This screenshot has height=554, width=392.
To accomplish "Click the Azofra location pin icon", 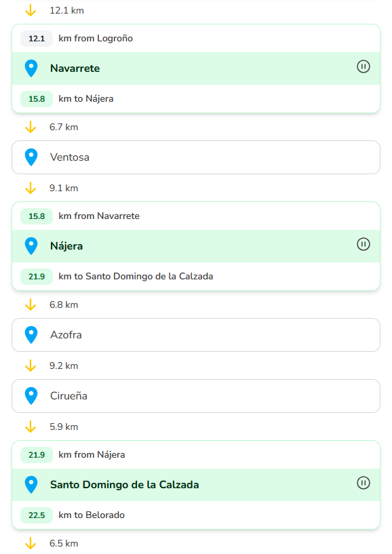I will pyautogui.click(x=31, y=334).
